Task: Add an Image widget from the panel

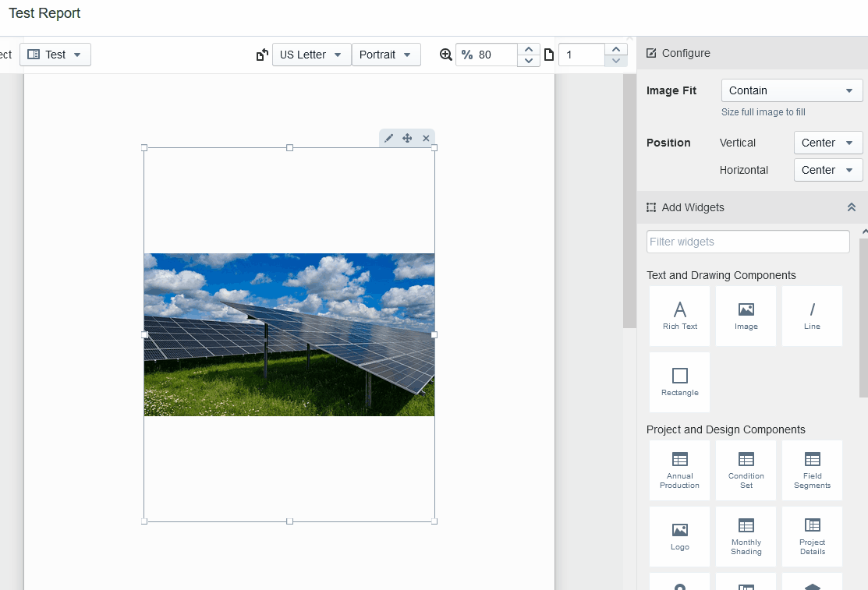Action: pyautogui.click(x=746, y=316)
